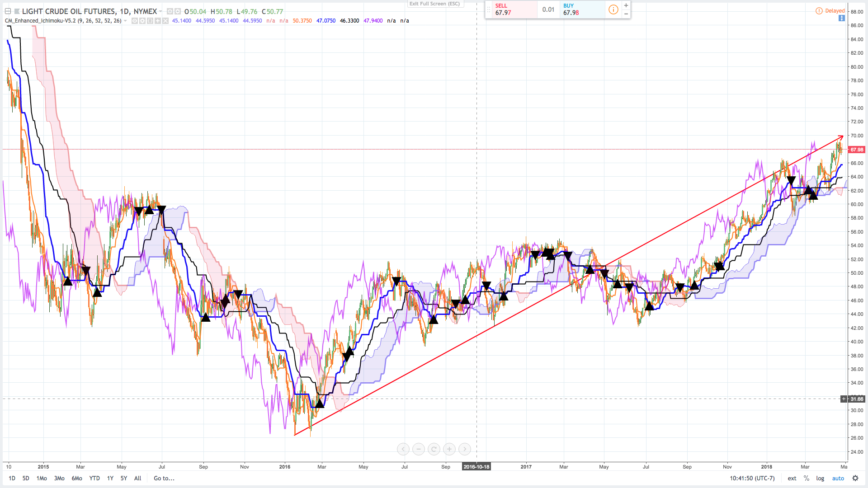Edit the 0.01 quantity field
This screenshot has height=488, width=868.
coord(548,9)
